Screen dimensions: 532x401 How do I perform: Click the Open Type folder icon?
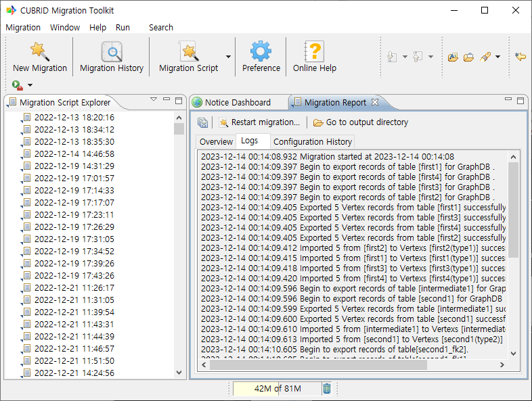point(453,57)
